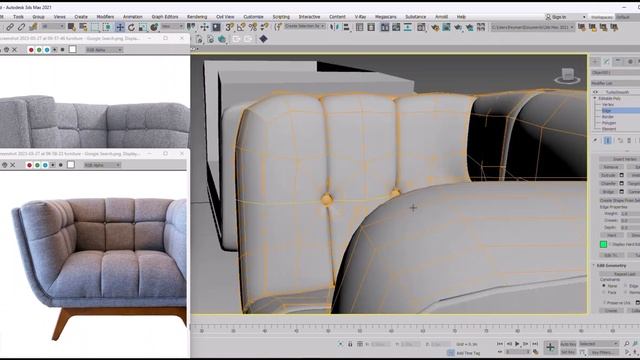Toggle the Angle Snap icon
Image resolution: width=640 pixels, height=360 pixels.
(241, 27)
